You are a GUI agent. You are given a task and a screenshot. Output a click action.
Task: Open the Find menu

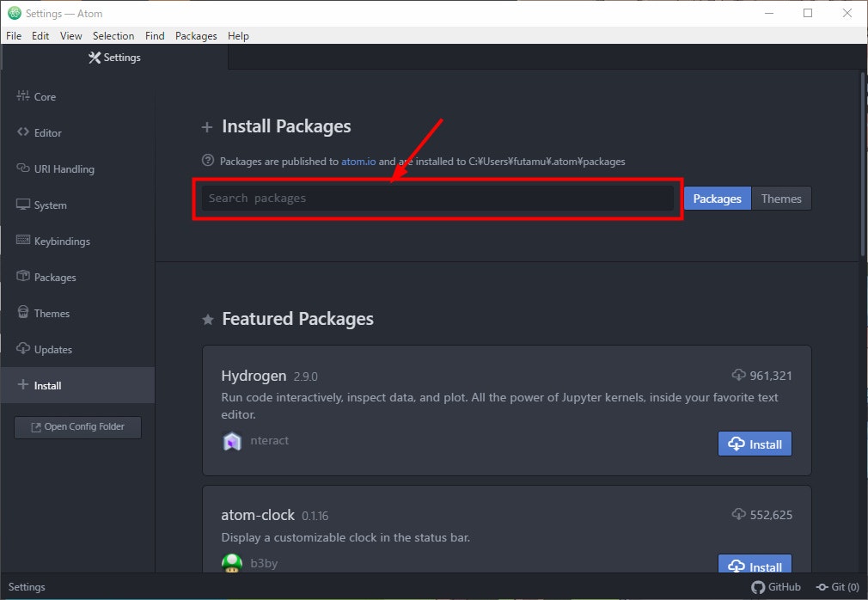(155, 36)
